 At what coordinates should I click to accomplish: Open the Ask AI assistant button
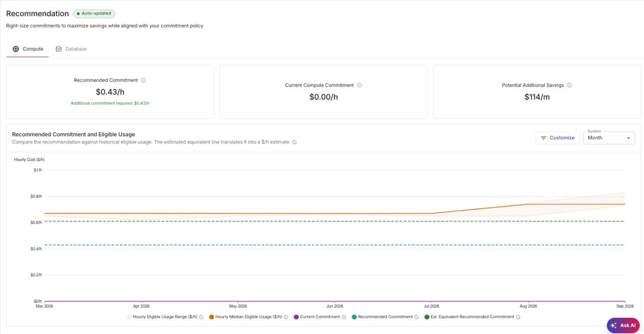tap(623, 325)
